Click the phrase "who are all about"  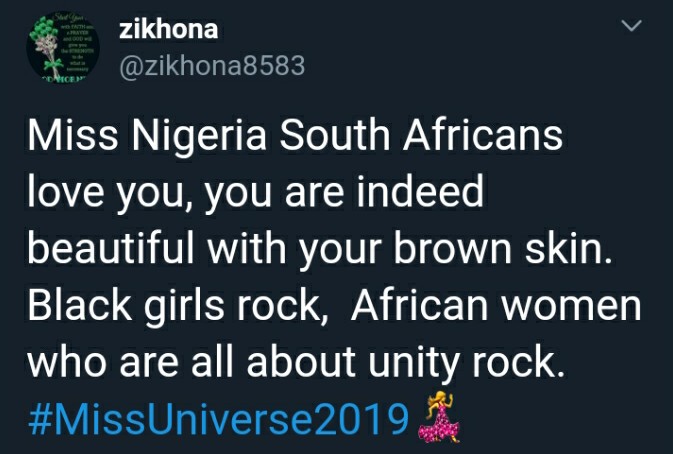pos(191,362)
